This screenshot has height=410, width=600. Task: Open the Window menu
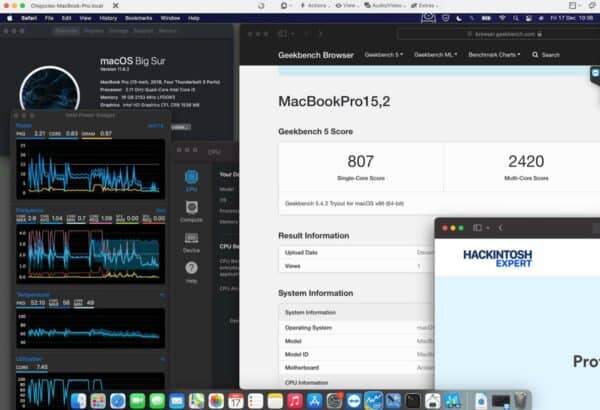tap(170, 18)
